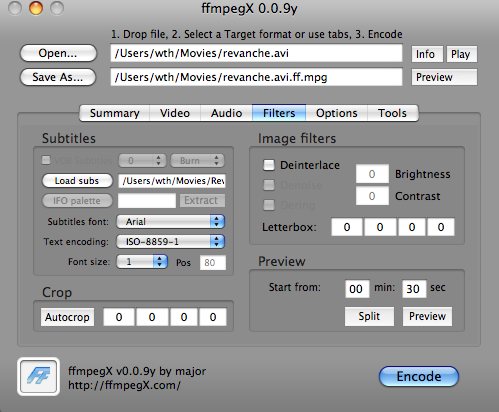Screen dimensions: 499x412
Task: Click the Contrast value field
Action: (x=372, y=196)
